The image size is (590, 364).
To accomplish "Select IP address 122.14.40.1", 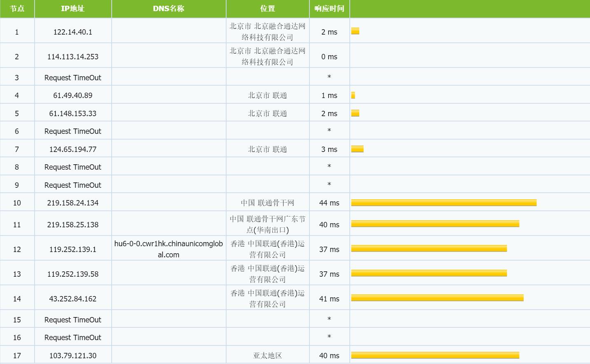I will 73,32.
